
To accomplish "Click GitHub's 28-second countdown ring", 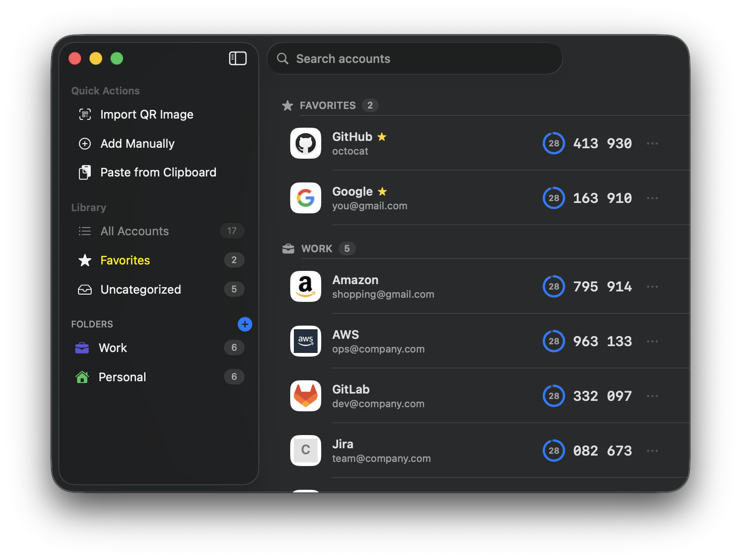I will click(x=554, y=143).
